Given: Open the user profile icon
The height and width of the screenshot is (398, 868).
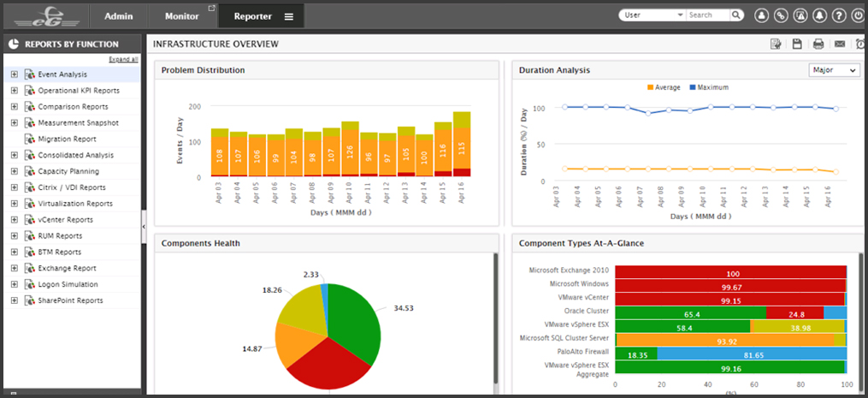Looking at the screenshot, I should tap(762, 15).
